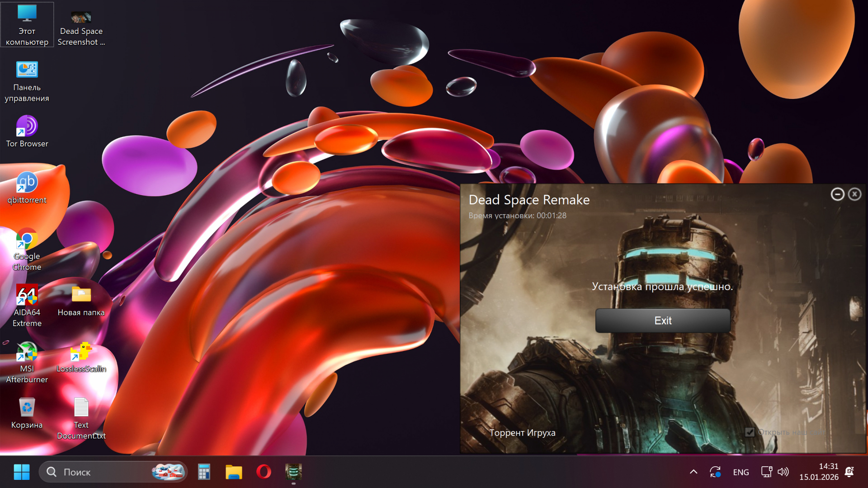868x488 pixels.
Task: Open the Windows Start menu
Action: click(x=21, y=472)
